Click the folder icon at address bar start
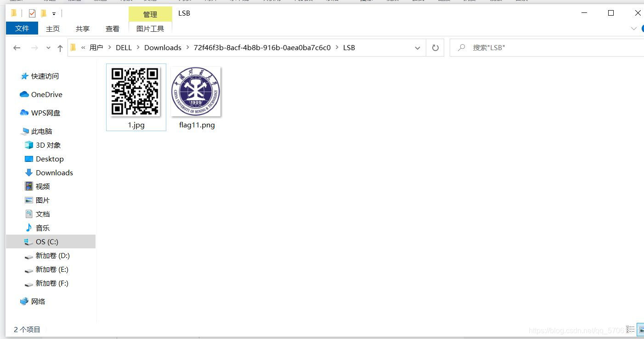This screenshot has width=644, height=339. [x=73, y=47]
